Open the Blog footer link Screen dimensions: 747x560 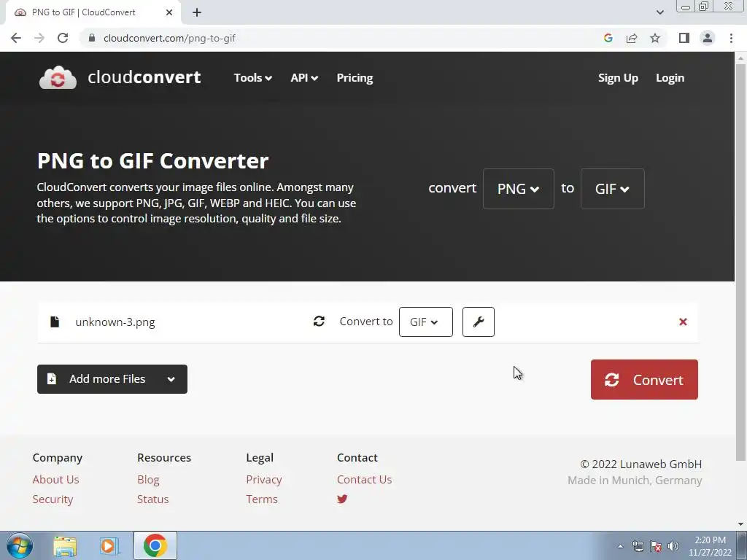click(148, 480)
